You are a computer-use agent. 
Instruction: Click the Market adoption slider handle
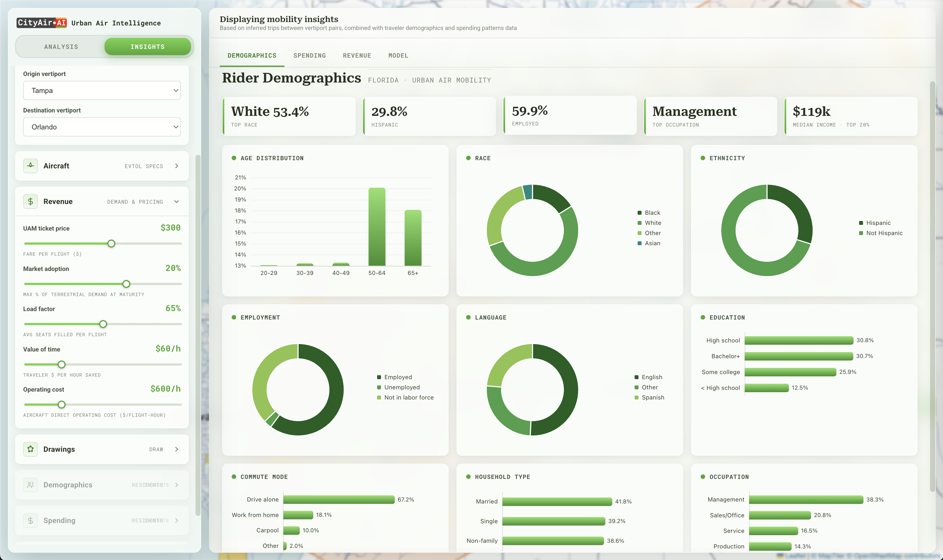pyautogui.click(x=126, y=284)
